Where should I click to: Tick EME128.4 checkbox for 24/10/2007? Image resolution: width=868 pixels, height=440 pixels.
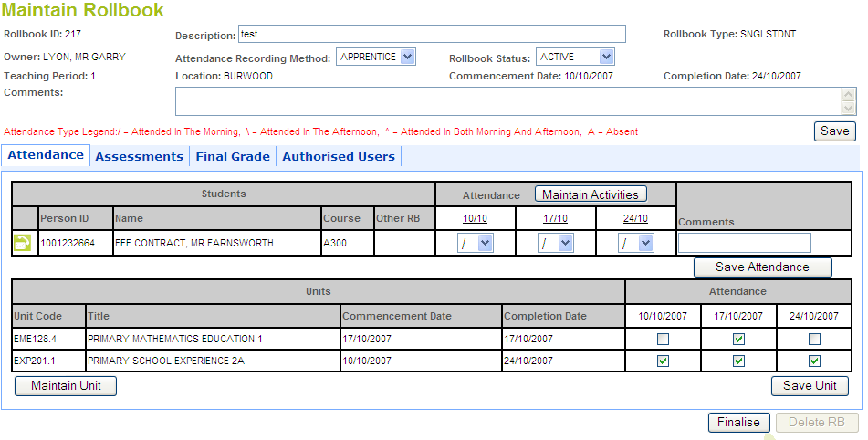tap(815, 339)
